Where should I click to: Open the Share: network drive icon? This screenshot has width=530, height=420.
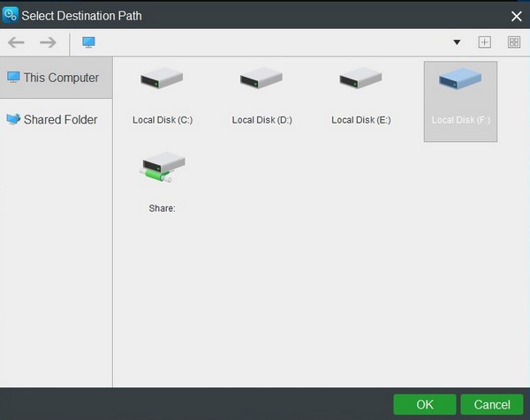[163, 168]
